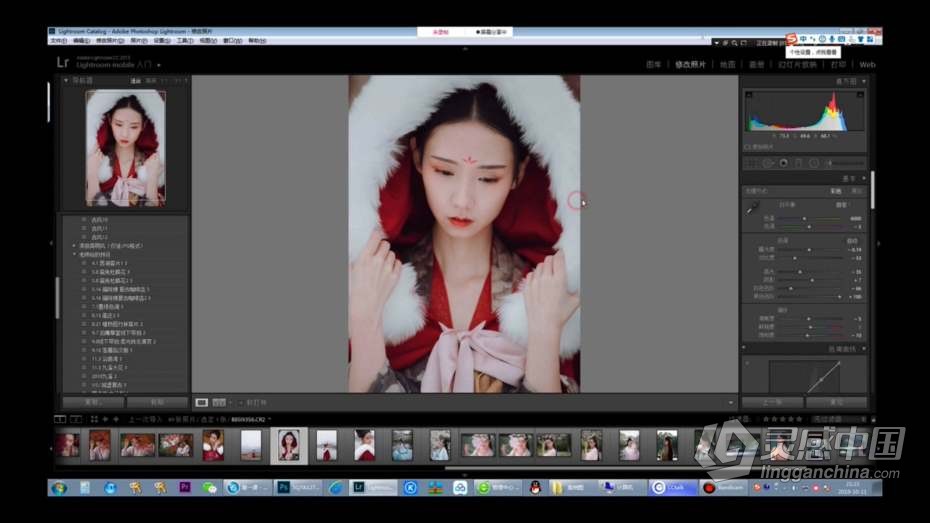
Task: Open the main window display icon
Action: 60,419
